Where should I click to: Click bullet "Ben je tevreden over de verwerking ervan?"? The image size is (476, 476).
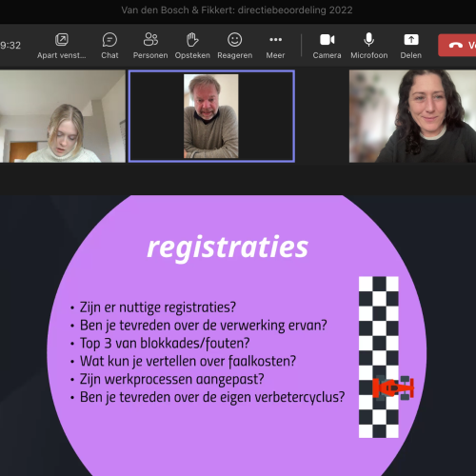204,326
